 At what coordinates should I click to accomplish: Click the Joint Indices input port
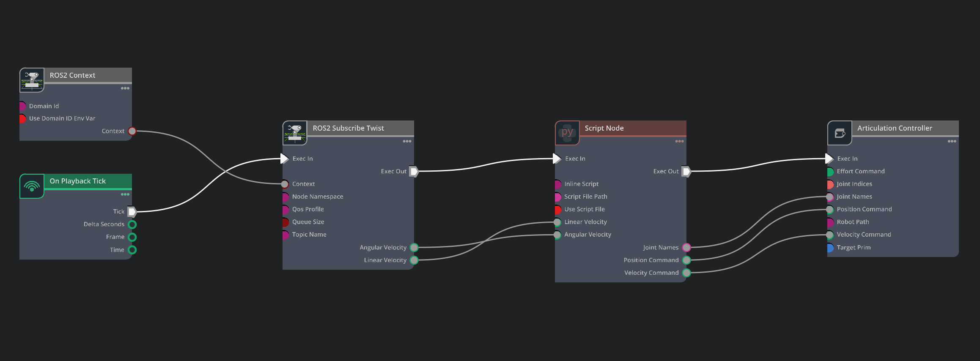pyautogui.click(x=830, y=184)
